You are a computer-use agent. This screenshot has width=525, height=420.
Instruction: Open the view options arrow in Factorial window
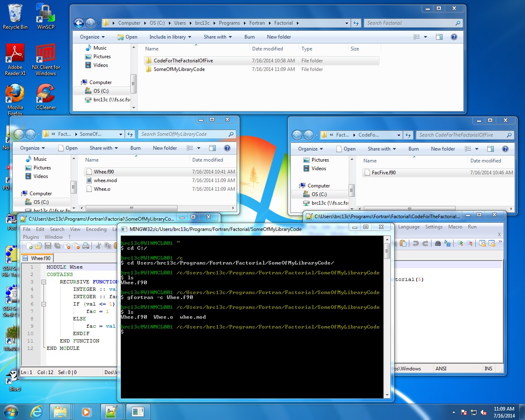(425, 37)
